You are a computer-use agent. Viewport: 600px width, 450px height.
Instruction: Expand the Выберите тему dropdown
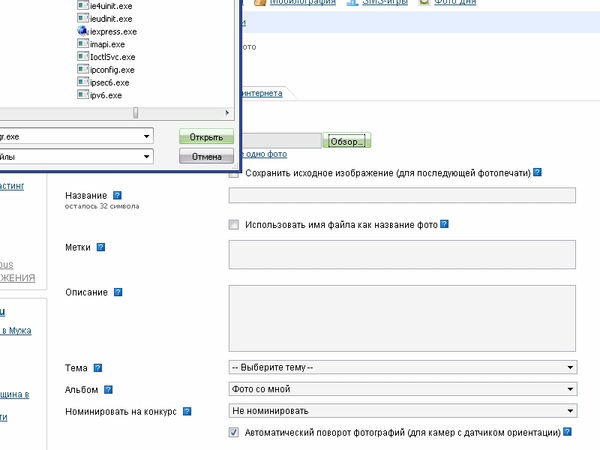coord(403,368)
